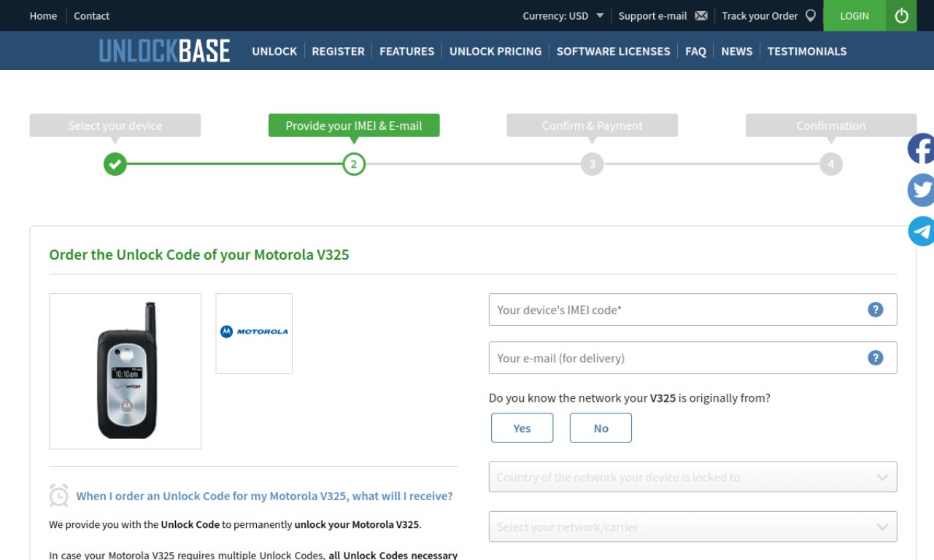
Task: Open the UNLOCK PRICING menu item
Action: tap(495, 51)
